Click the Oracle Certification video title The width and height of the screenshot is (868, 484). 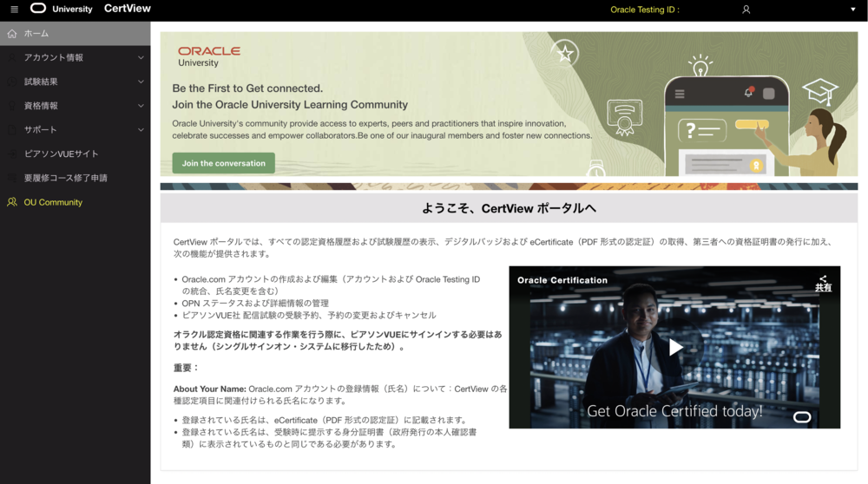pyautogui.click(x=562, y=280)
